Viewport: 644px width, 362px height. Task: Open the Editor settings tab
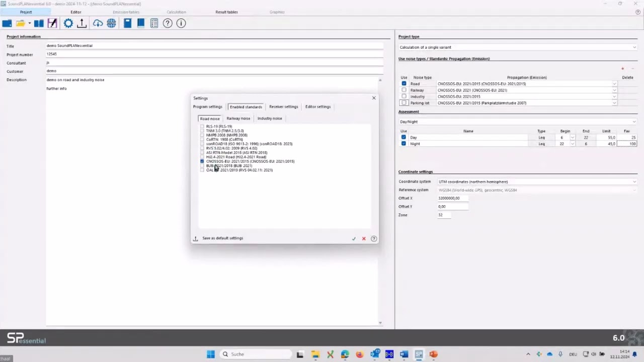click(318, 107)
